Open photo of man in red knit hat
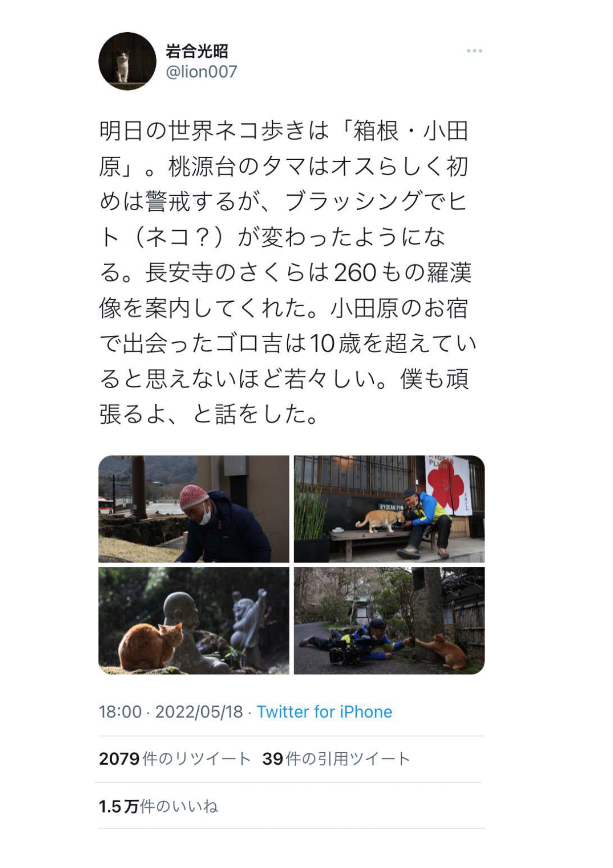Viewport: 613px width, 868px height. [x=194, y=509]
